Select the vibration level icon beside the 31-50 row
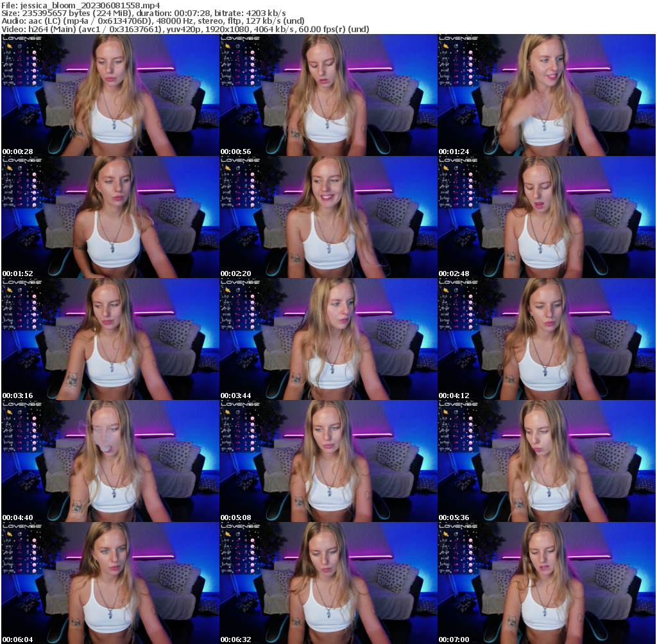Image resolution: width=657 pixels, height=644 pixels. tap(28, 71)
